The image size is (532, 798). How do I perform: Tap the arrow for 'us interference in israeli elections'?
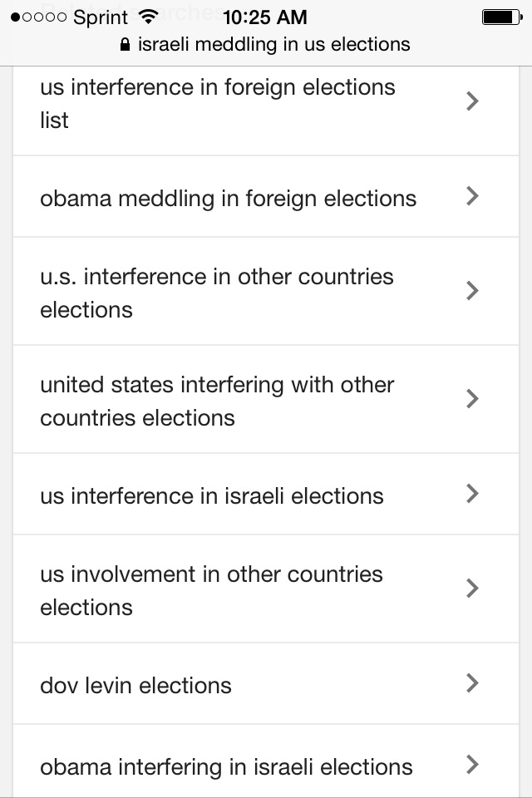pyautogui.click(x=472, y=494)
